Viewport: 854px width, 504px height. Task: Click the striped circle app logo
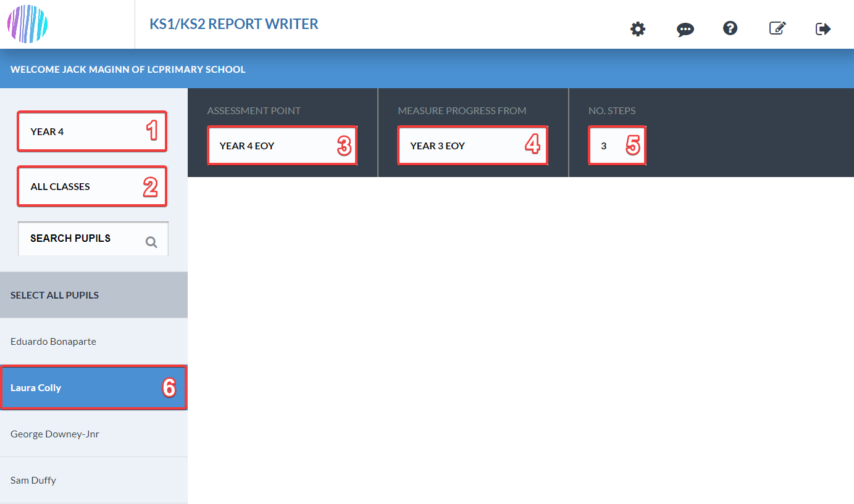tap(27, 24)
